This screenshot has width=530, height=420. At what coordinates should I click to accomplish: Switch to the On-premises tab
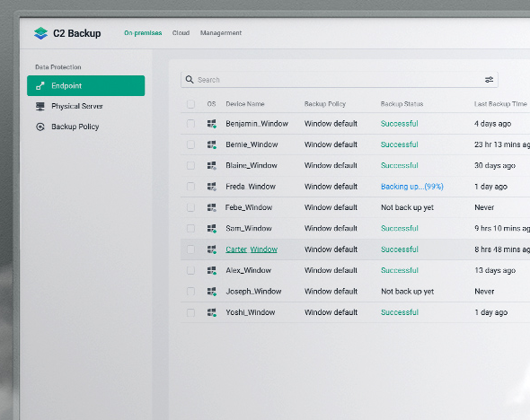click(x=143, y=33)
